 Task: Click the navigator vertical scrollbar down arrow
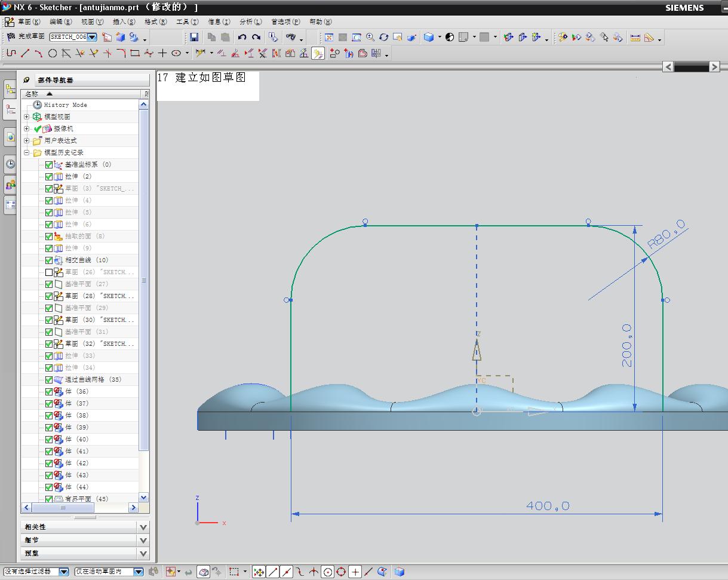143,497
